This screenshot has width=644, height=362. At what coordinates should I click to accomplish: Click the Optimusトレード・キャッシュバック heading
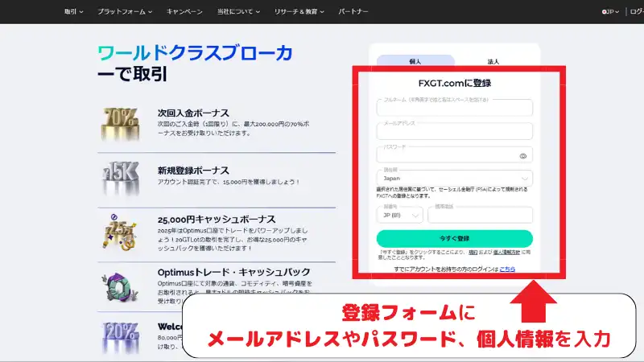coord(233,272)
